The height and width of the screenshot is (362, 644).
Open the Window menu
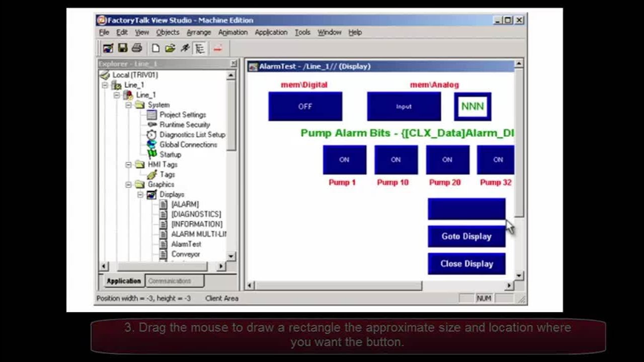[330, 32]
